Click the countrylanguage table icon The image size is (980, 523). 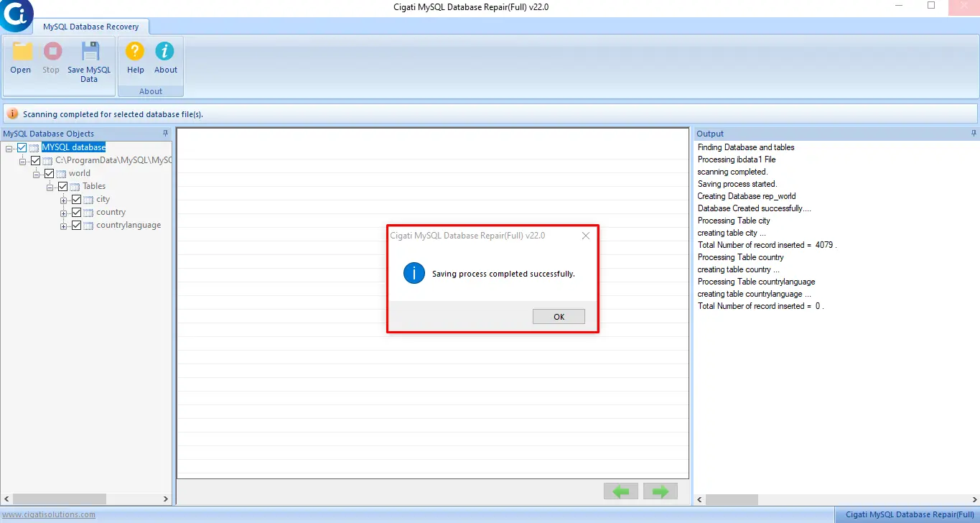click(x=88, y=226)
